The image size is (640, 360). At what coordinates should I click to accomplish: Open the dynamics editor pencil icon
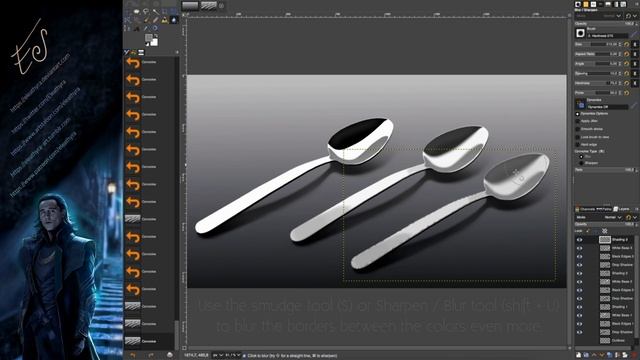(x=634, y=106)
